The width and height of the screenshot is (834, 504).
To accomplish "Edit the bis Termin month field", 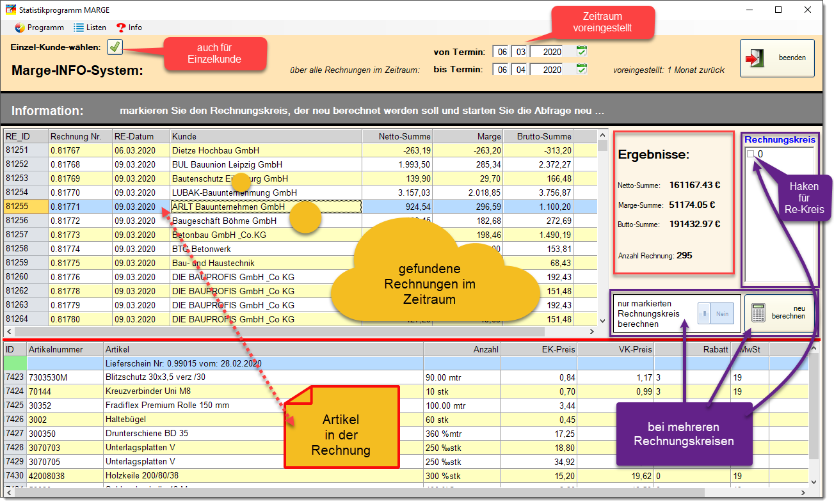I will 520,70.
